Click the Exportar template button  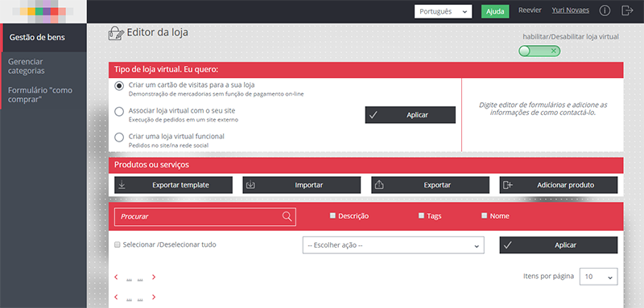tap(173, 185)
